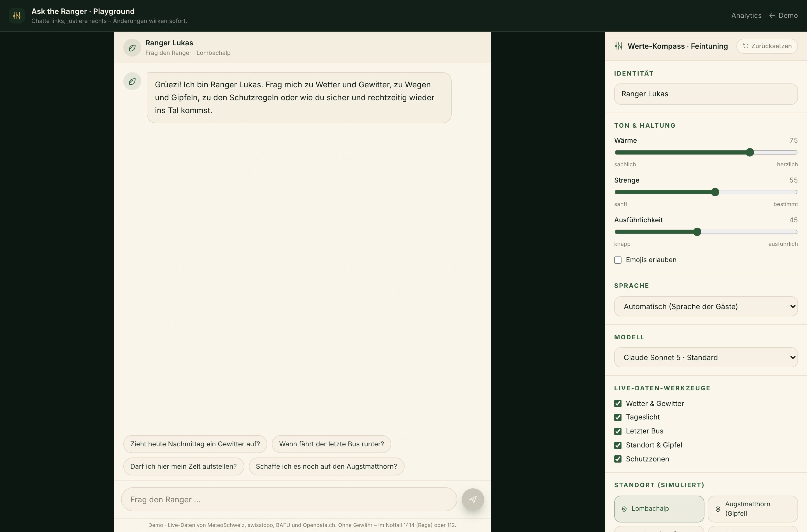
Task: Click the leaf avatar beside the greeting message
Action: pos(132,81)
